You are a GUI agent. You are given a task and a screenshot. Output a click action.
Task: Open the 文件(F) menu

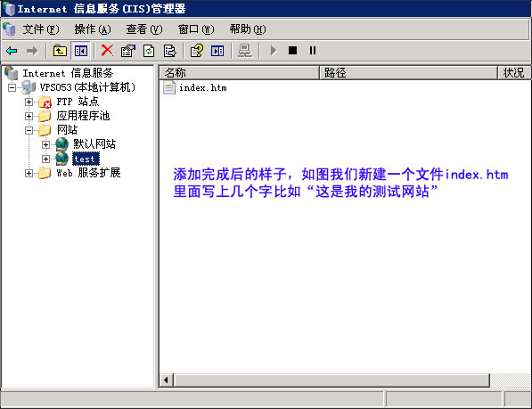41,29
